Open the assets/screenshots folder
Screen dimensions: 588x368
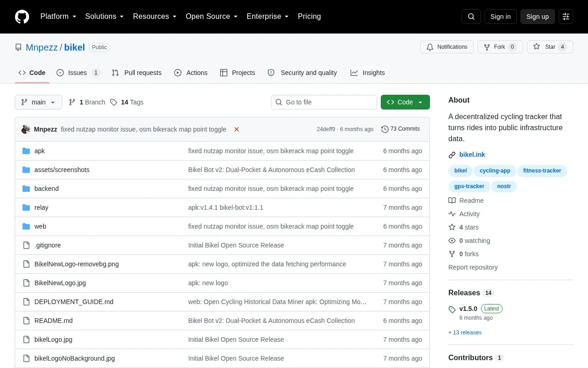pos(62,170)
